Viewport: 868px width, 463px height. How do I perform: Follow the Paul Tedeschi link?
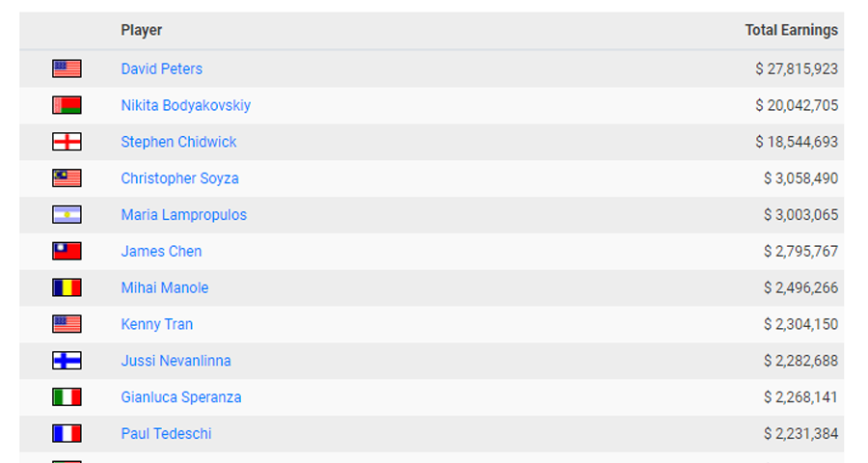[x=166, y=434]
